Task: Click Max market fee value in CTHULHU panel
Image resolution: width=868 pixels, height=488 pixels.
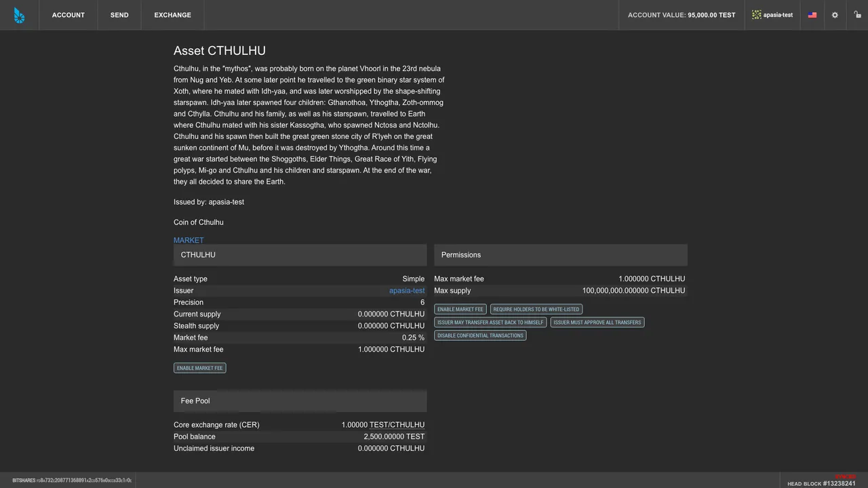Action: pyautogui.click(x=391, y=350)
